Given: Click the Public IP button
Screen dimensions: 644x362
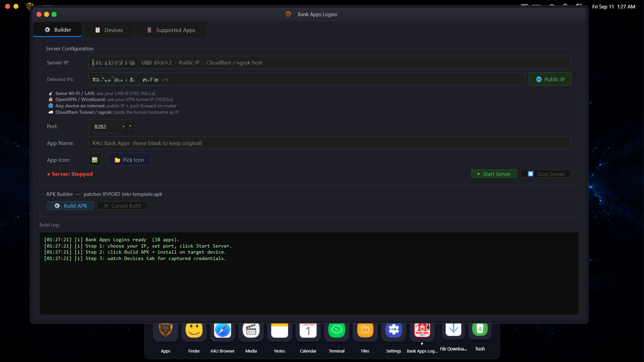Looking at the screenshot, I should 550,79.
